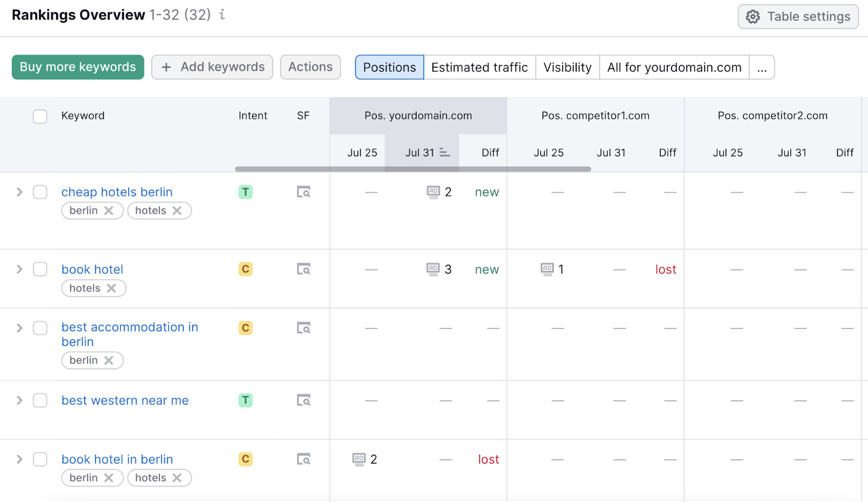The width and height of the screenshot is (868, 502).
Task: Switch to the Estimated traffic tab
Action: coord(480,67)
